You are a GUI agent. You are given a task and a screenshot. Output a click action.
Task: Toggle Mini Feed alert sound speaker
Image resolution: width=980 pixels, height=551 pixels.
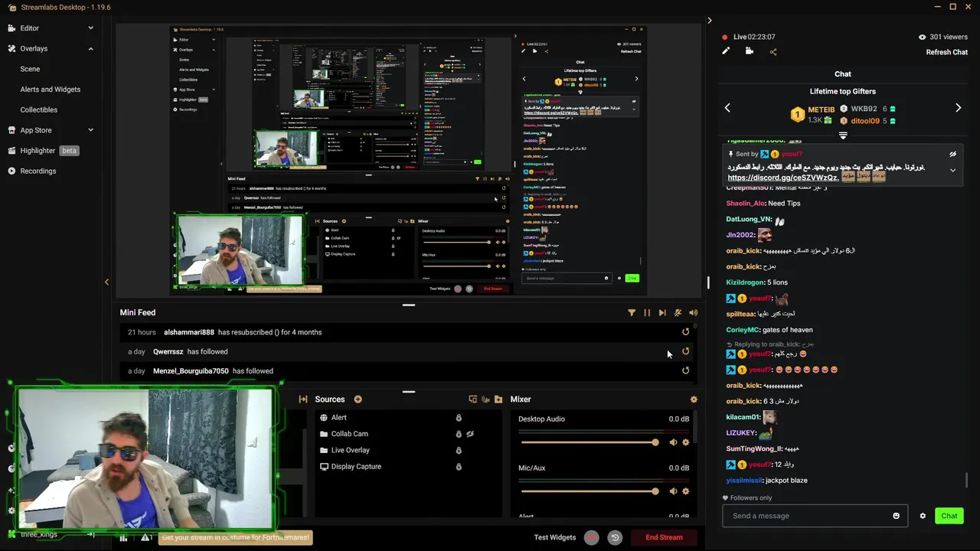(693, 312)
